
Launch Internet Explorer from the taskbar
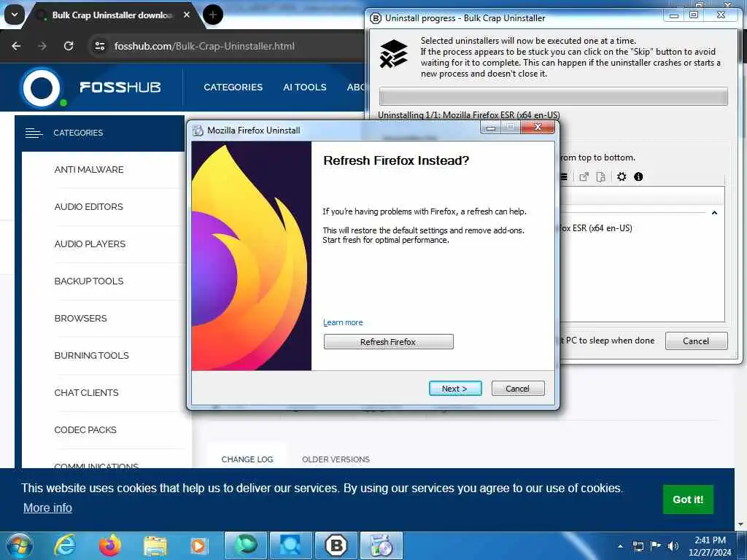65,545
